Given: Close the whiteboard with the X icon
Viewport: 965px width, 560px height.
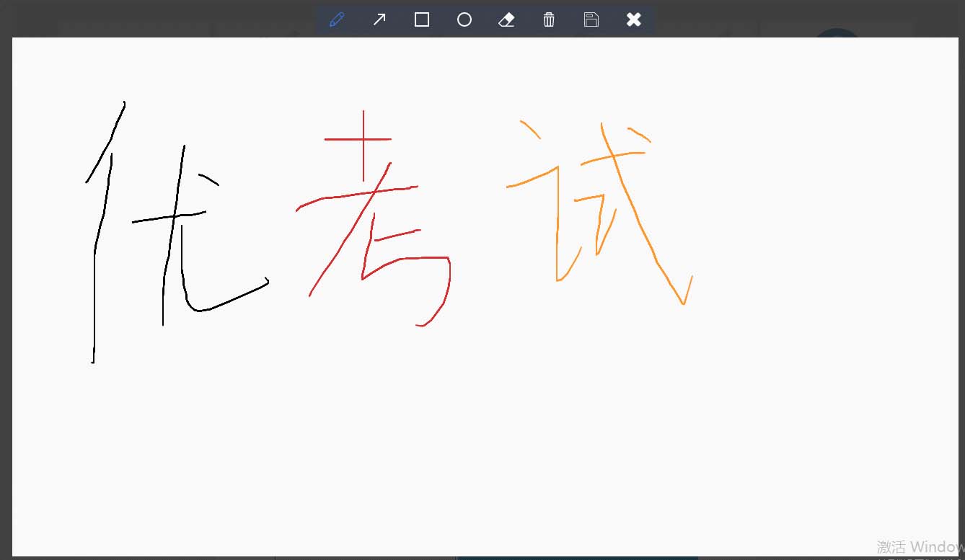Looking at the screenshot, I should (x=634, y=19).
